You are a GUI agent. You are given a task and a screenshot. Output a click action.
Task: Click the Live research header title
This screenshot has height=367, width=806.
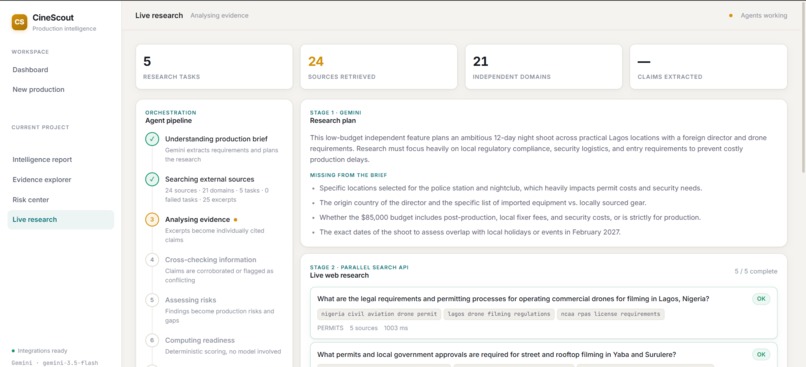pyautogui.click(x=159, y=15)
